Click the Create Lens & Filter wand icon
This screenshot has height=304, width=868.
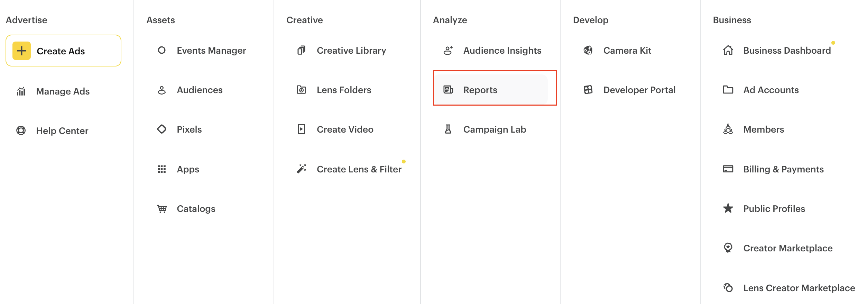click(301, 169)
